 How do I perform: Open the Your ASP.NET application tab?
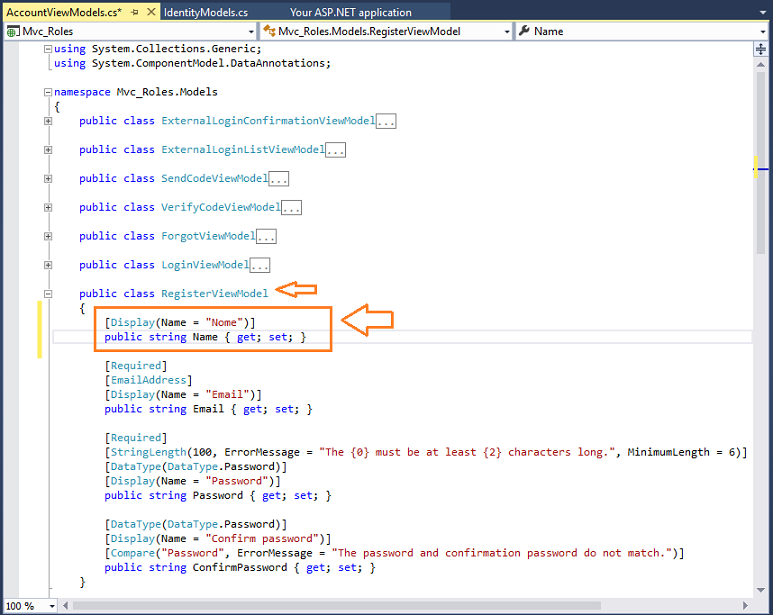point(351,12)
